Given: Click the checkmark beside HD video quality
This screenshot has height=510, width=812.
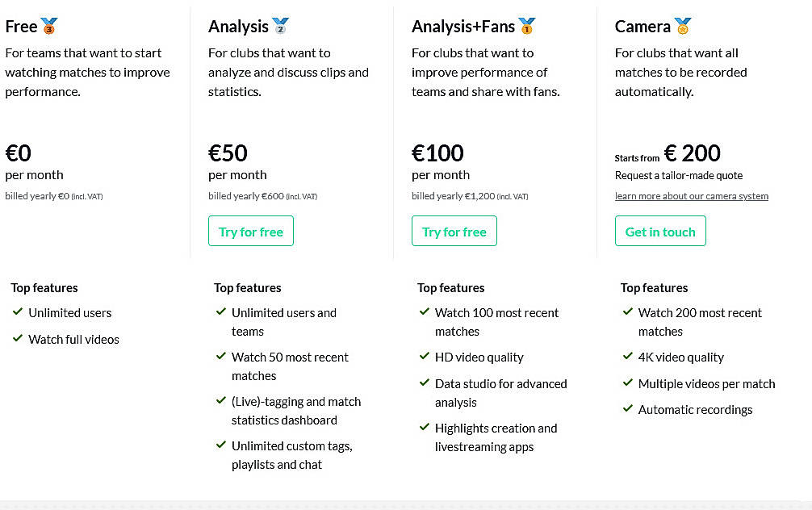Looking at the screenshot, I should coord(424,356).
